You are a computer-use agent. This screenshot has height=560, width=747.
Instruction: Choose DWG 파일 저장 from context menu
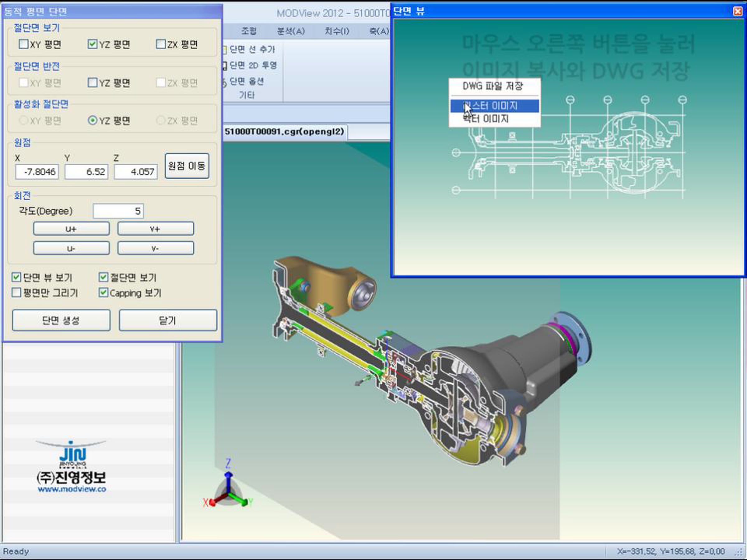pyautogui.click(x=492, y=86)
